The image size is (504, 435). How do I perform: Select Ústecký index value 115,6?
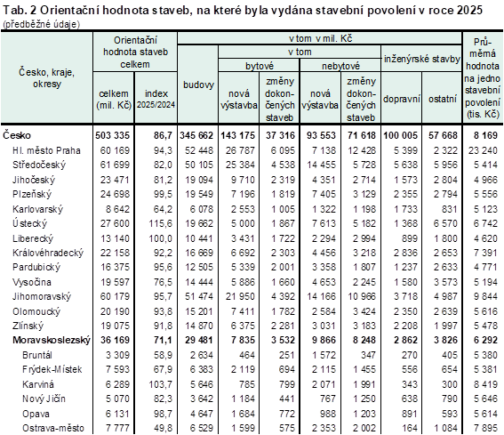(x=160, y=223)
